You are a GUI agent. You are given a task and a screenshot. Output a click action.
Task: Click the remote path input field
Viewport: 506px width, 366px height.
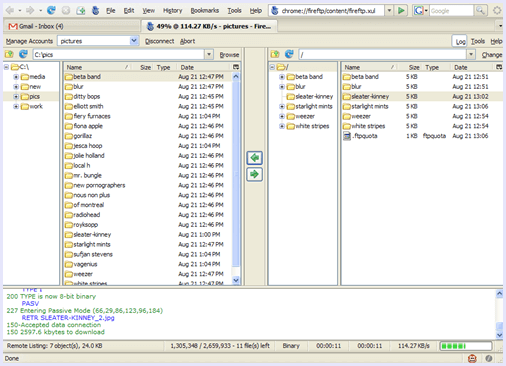coord(383,54)
